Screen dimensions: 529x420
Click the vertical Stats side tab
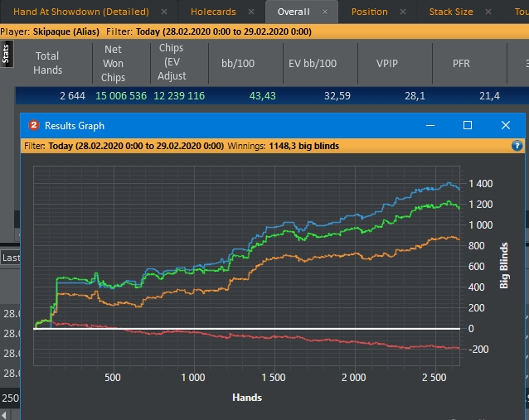click(x=6, y=54)
